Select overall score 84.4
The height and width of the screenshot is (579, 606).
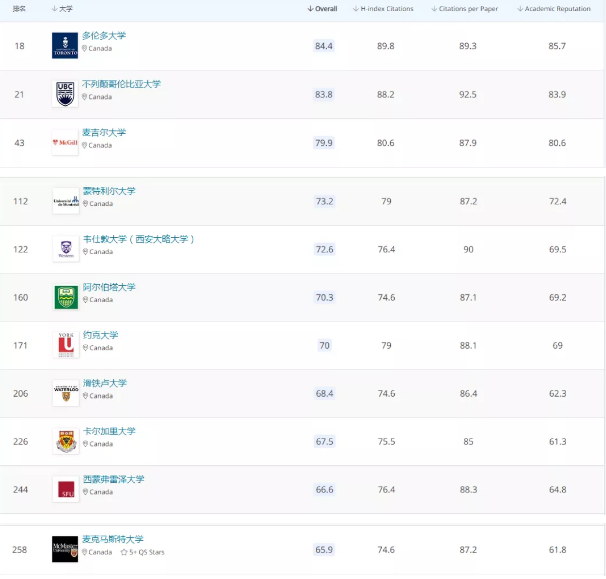pos(323,46)
